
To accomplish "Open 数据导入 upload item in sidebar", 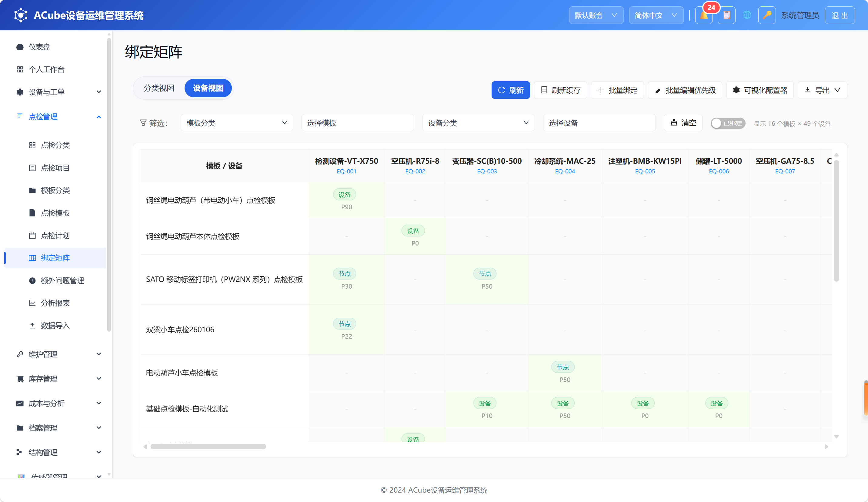I will [55, 325].
